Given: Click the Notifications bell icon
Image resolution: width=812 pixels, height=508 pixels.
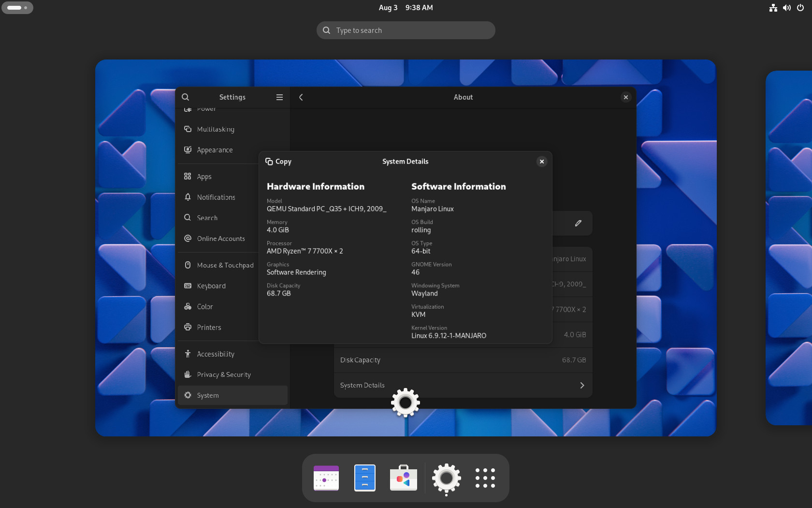Looking at the screenshot, I should click(x=188, y=197).
